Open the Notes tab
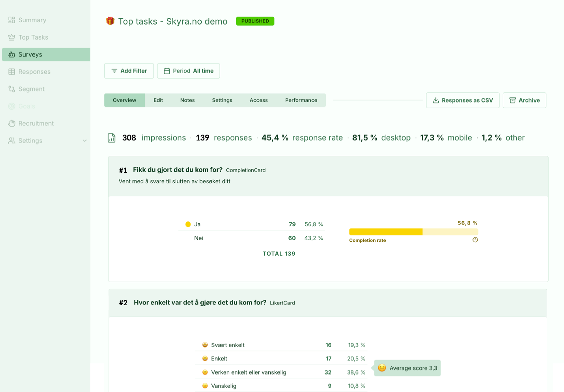The width and height of the screenshot is (564, 392). tap(187, 100)
